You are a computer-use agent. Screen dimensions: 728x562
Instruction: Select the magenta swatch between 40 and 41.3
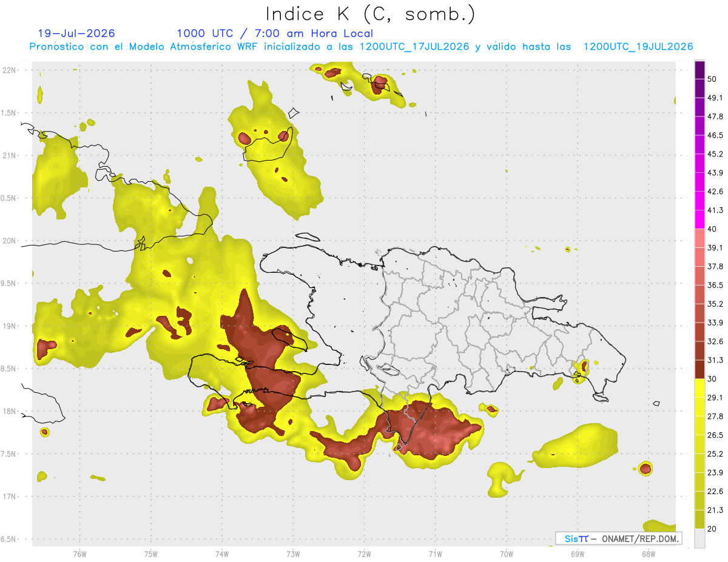click(699, 219)
